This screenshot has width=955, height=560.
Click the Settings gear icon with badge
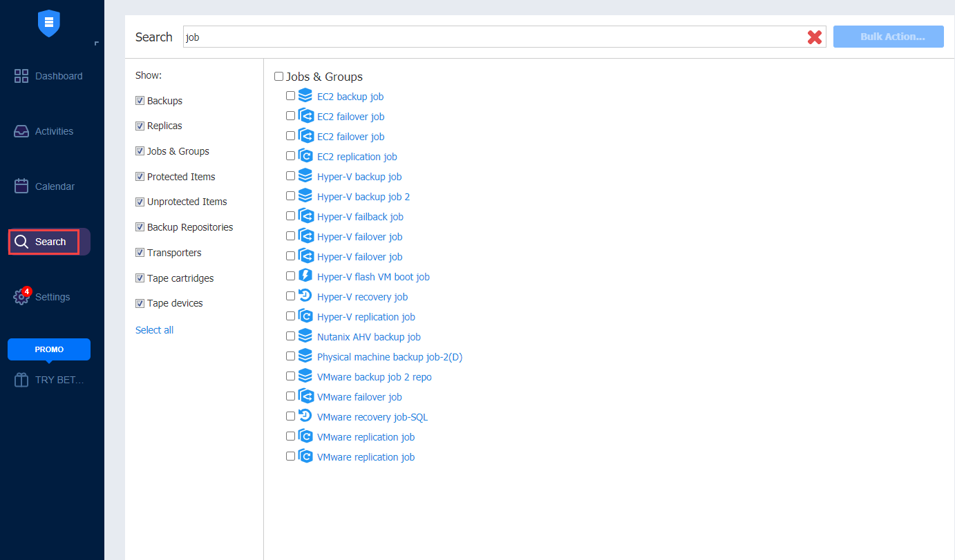[21, 296]
